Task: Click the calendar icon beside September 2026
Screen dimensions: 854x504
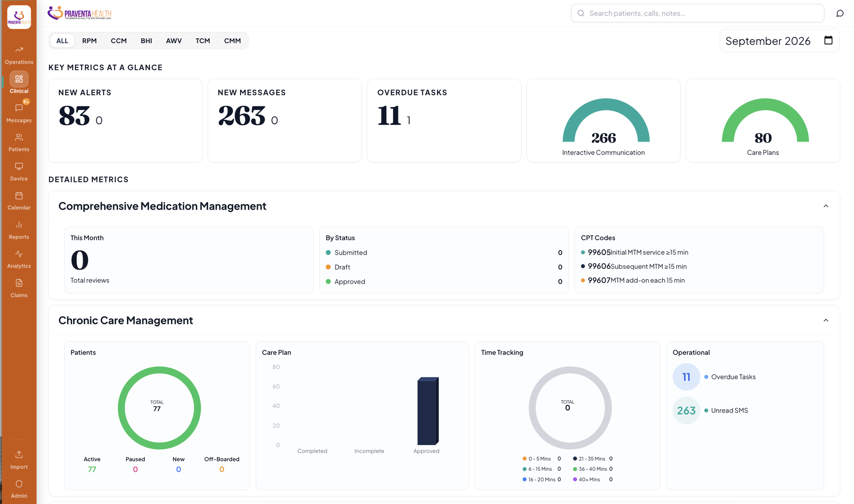Action: (x=828, y=40)
